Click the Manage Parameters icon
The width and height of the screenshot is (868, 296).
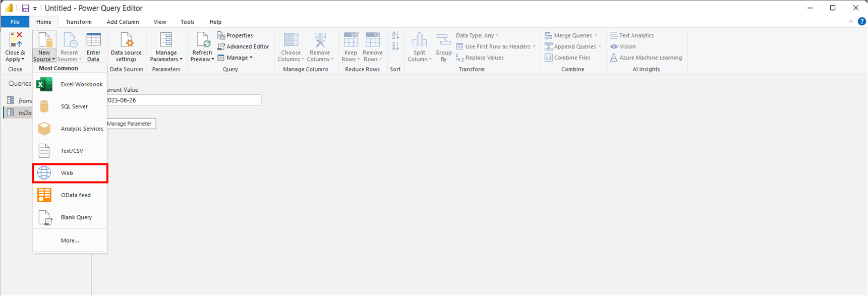[x=166, y=40]
